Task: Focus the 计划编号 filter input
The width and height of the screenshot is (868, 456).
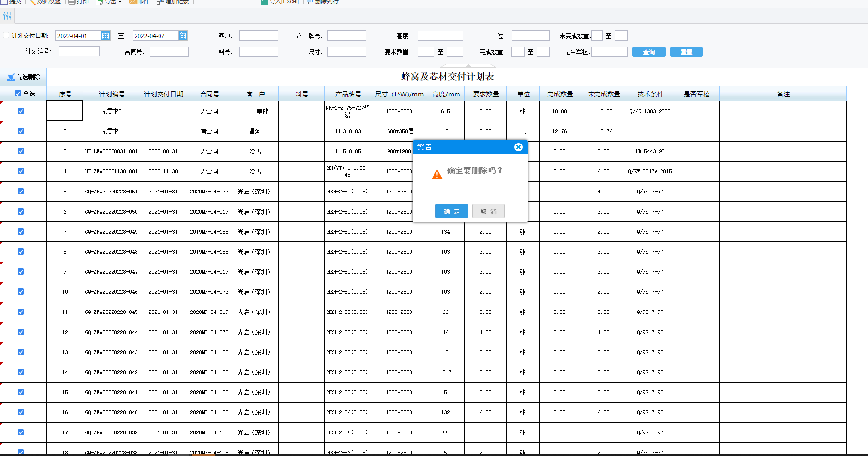Action: click(x=79, y=51)
